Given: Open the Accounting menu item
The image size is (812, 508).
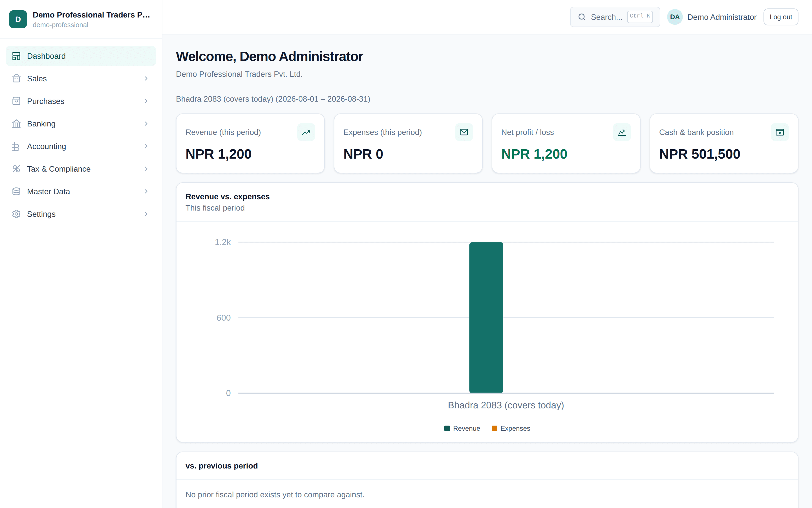Looking at the screenshot, I should pyautogui.click(x=81, y=146).
